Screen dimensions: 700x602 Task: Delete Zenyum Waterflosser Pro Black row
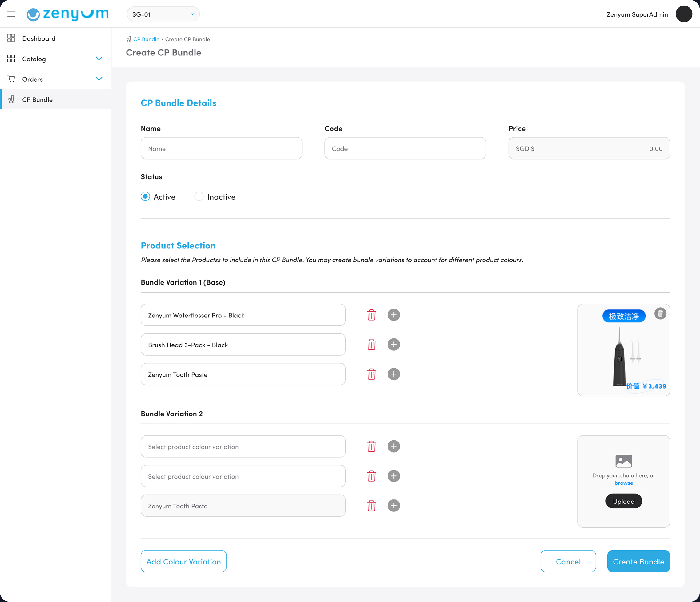tap(371, 315)
